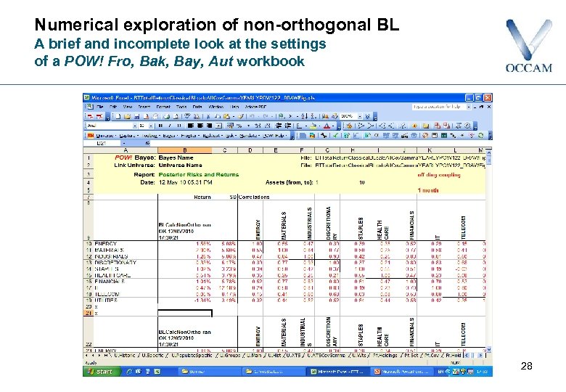Open the Zoom percentage dropdown
This screenshot has width=566, height=392.
359,116
